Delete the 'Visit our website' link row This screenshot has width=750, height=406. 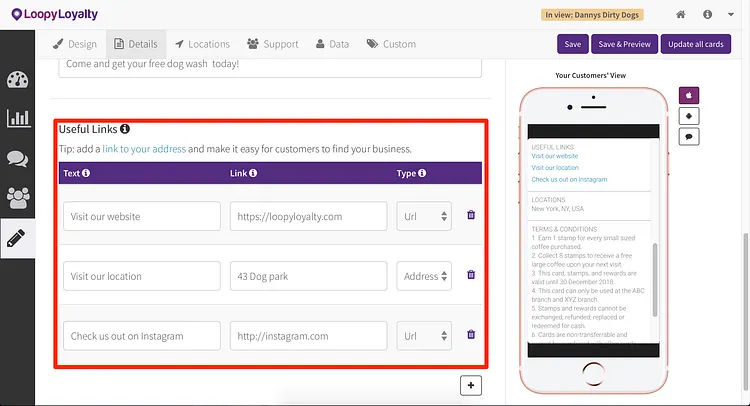[x=471, y=215]
